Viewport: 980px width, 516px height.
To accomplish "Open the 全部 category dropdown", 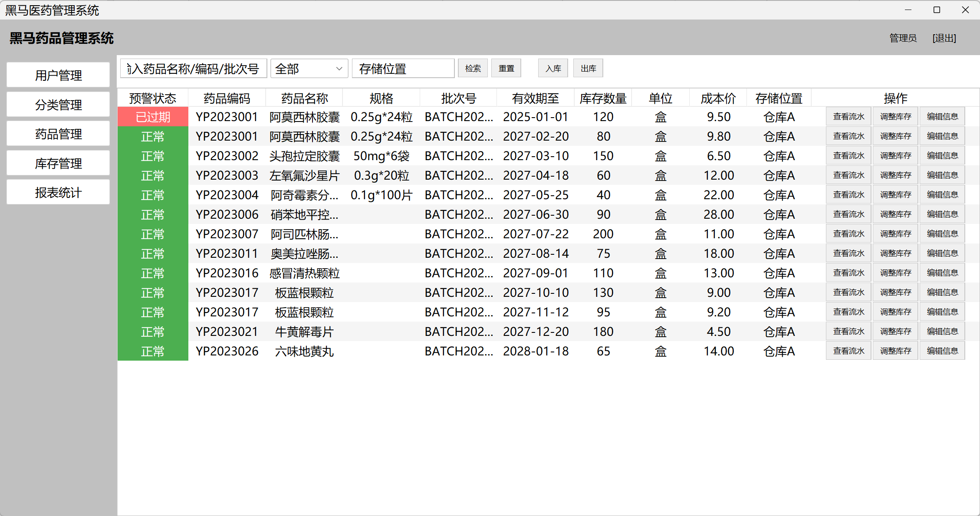I will point(309,69).
